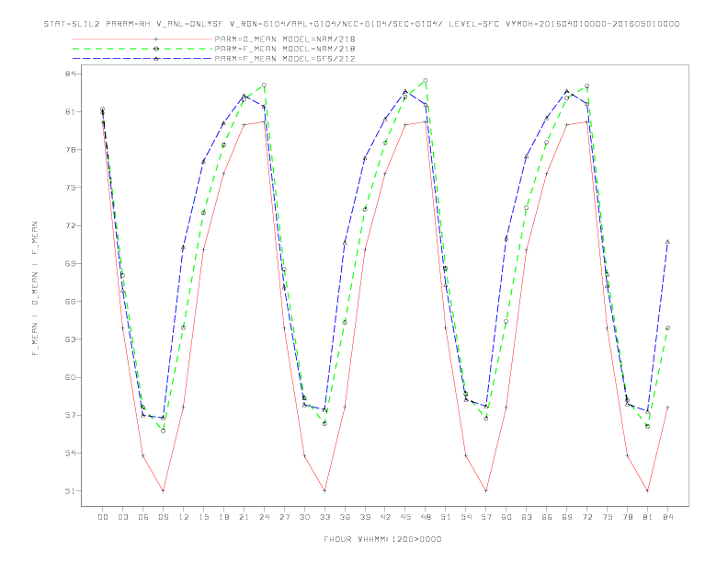Click x-axis forecast hour label 42
728x563 pixels.
click(x=385, y=517)
